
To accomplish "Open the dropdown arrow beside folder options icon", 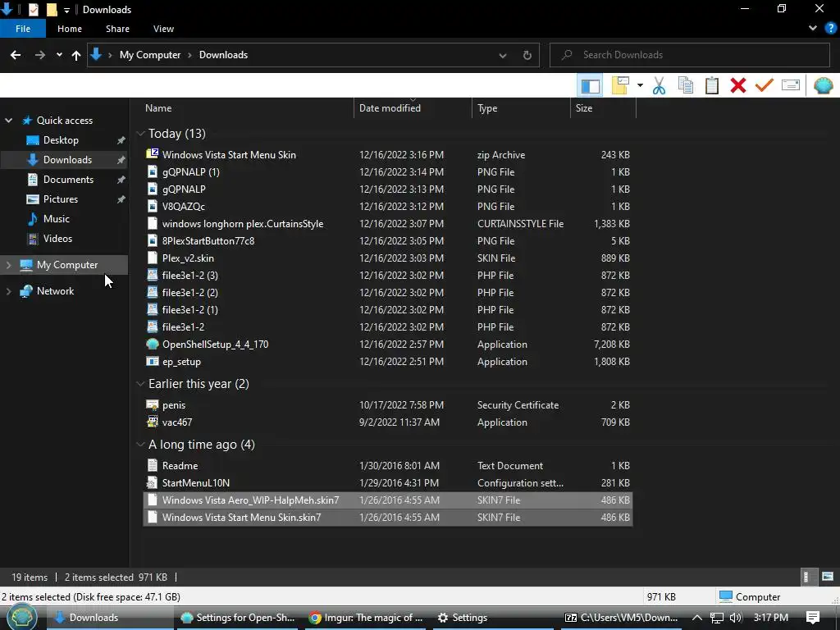I will [x=640, y=85].
